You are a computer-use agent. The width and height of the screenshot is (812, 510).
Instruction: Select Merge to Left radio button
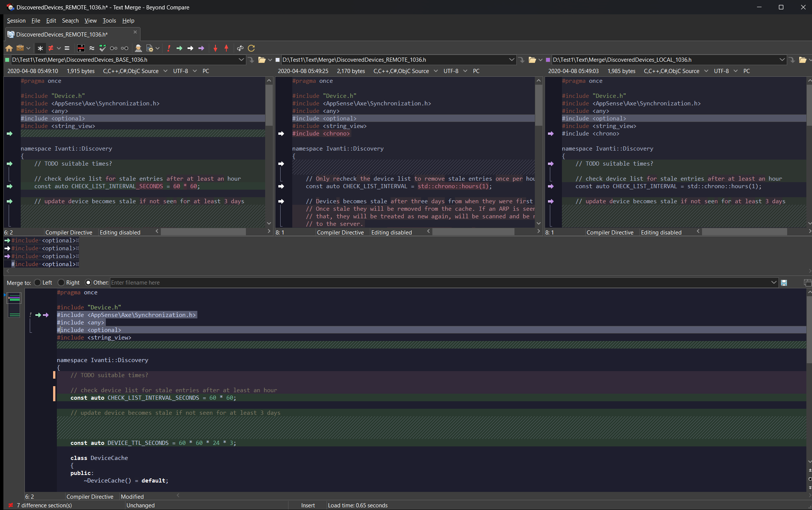pyautogui.click(x=38, y=283)
